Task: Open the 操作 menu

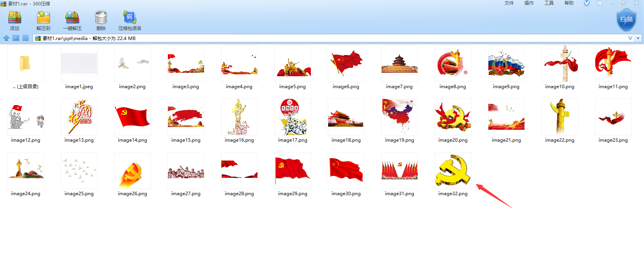Action: pyautogui.click(x=529, y=3)
